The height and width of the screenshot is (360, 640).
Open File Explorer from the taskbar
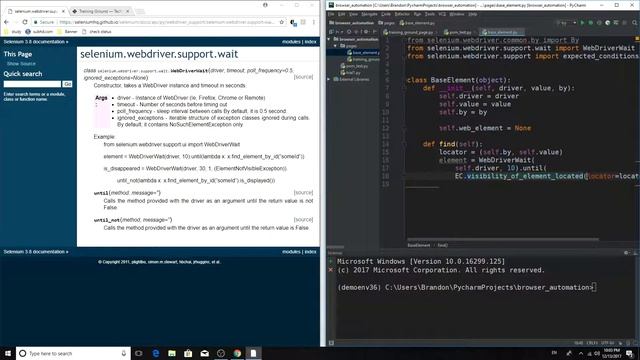[x=172, y=353]
